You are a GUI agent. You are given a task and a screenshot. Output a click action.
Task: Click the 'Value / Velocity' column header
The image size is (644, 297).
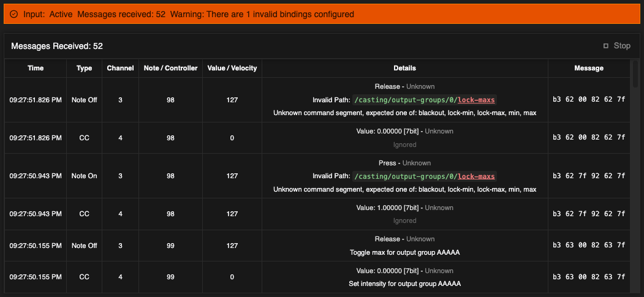232,68
